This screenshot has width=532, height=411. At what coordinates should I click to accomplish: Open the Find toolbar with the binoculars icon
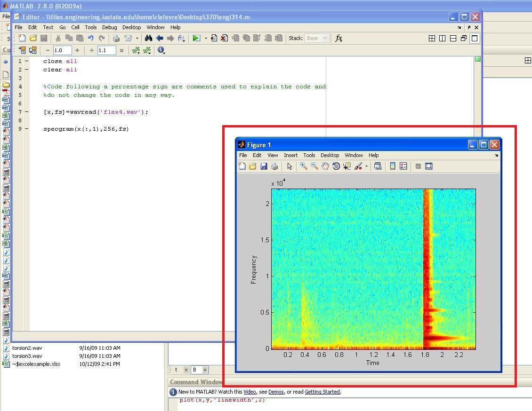coord(149,38)
